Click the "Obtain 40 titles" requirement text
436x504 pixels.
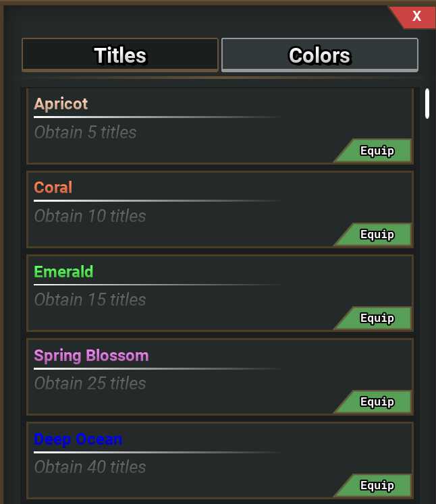pos(90,467)
